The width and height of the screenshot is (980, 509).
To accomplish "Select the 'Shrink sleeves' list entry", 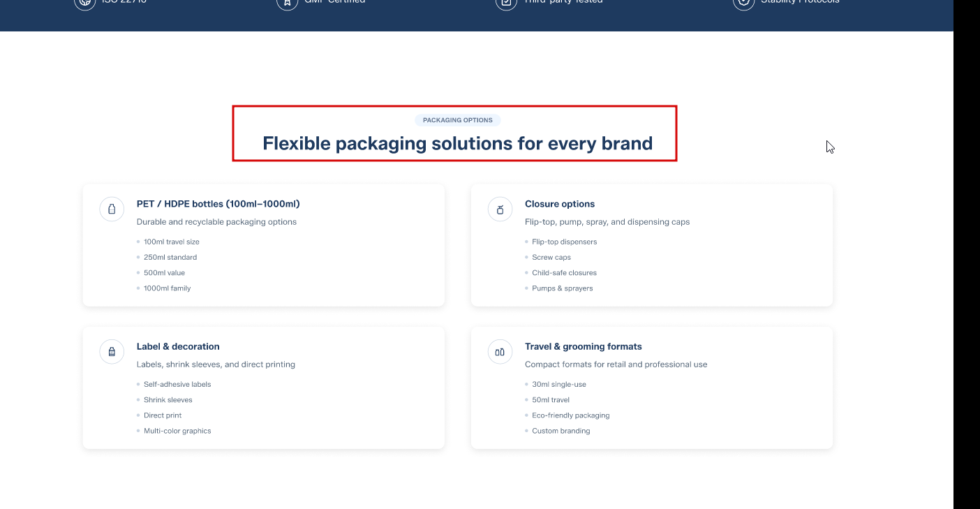I will coord(168,400).
